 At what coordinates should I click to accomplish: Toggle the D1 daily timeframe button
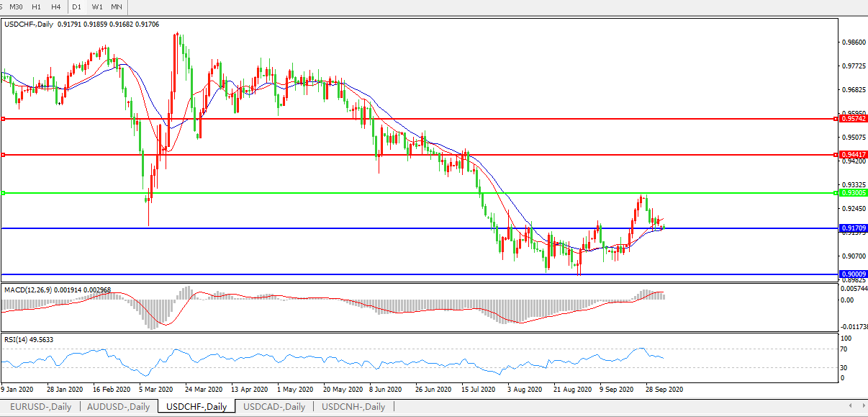(76, 6)
